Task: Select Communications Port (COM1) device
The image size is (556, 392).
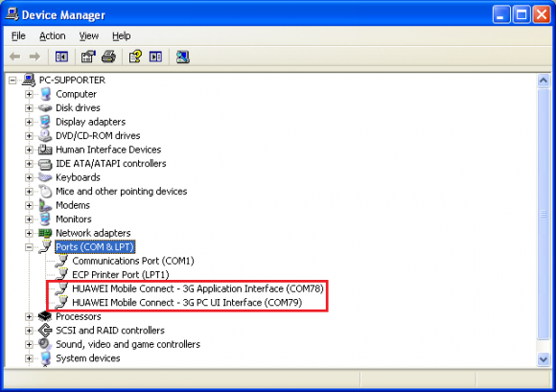Action: 133,262
